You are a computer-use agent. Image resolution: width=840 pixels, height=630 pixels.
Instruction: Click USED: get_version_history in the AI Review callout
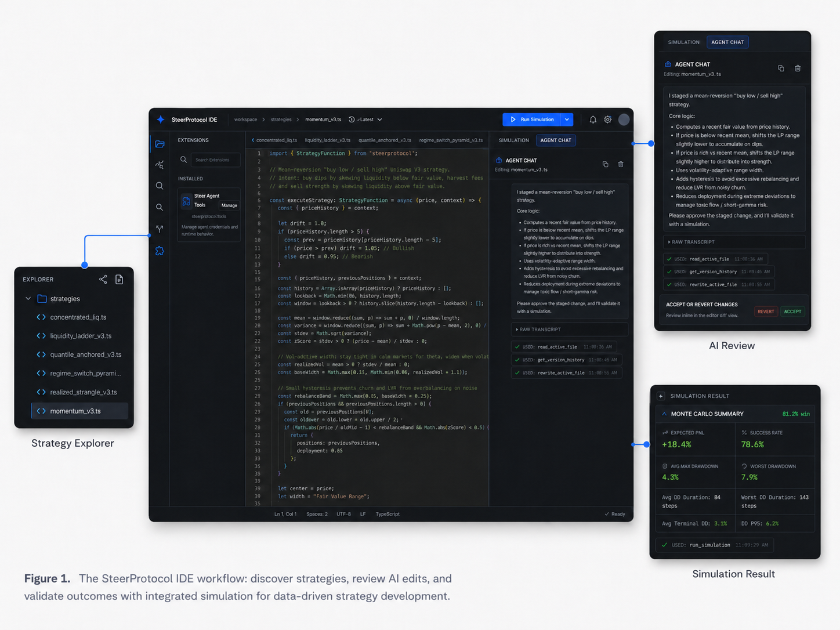718,271
